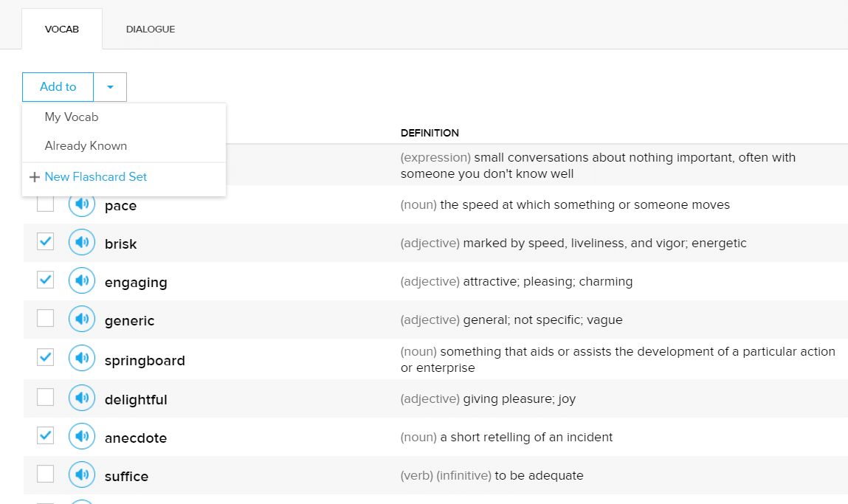
Task: Collapse the Add to dropdown arrow
Action: coord(110,87)
